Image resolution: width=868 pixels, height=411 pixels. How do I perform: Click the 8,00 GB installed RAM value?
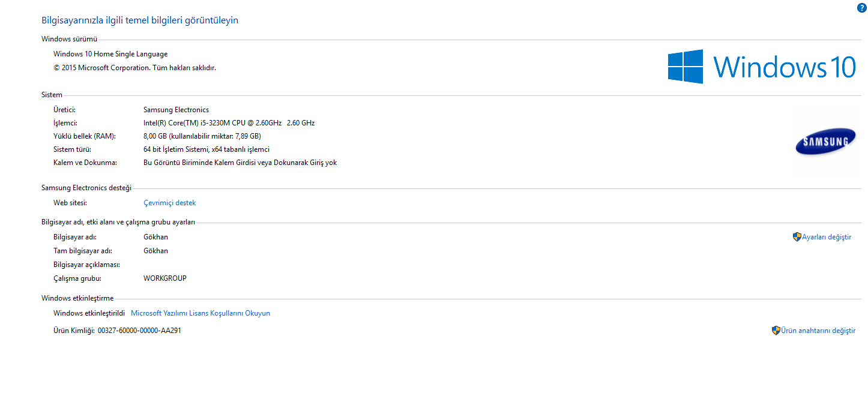pyautogui.click(x=202, y=136)
